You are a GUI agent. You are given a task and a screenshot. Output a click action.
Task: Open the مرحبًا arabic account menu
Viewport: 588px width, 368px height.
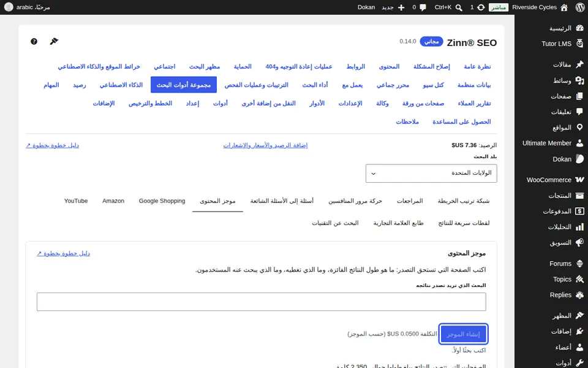click(27, 7)
